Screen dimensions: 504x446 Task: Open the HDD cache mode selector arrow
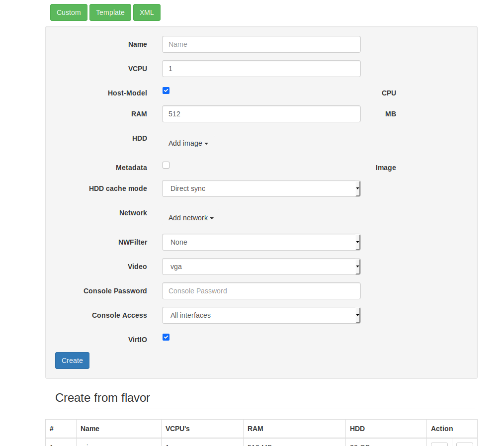pyautogui.click(x=357, y=188)
